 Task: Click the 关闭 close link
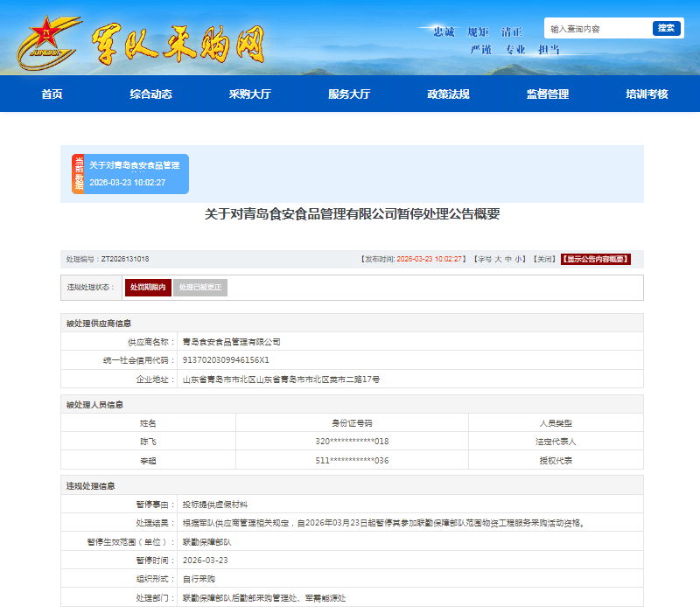tap(542, 259)
